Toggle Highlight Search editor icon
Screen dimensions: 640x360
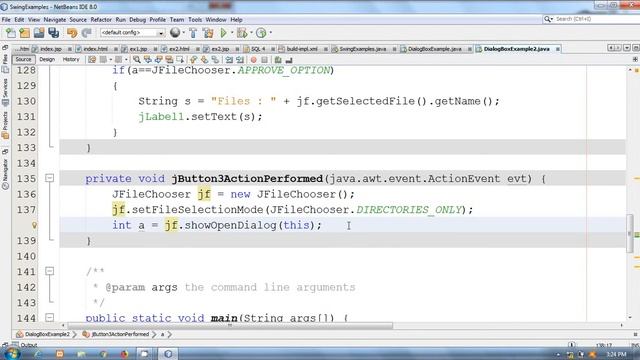point(169,60)
